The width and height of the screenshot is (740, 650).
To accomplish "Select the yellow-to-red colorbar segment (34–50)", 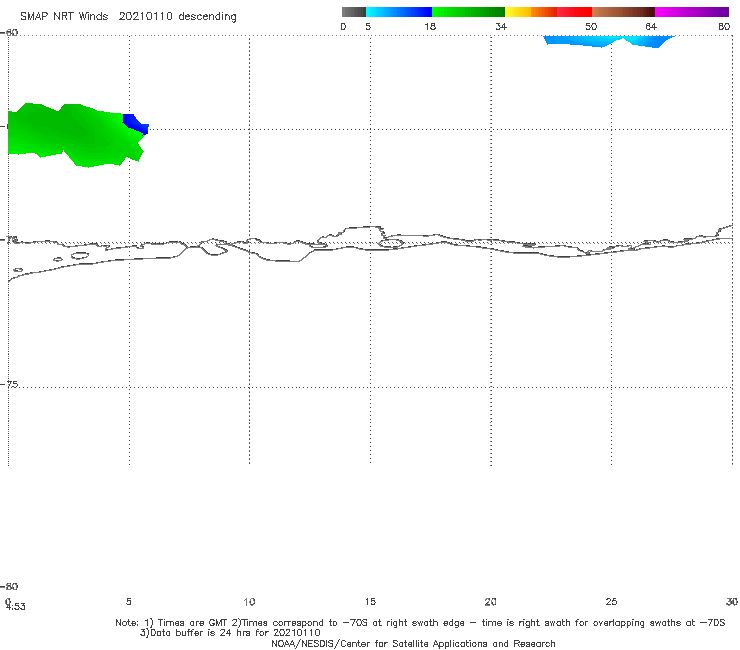I will click(548, 12).
